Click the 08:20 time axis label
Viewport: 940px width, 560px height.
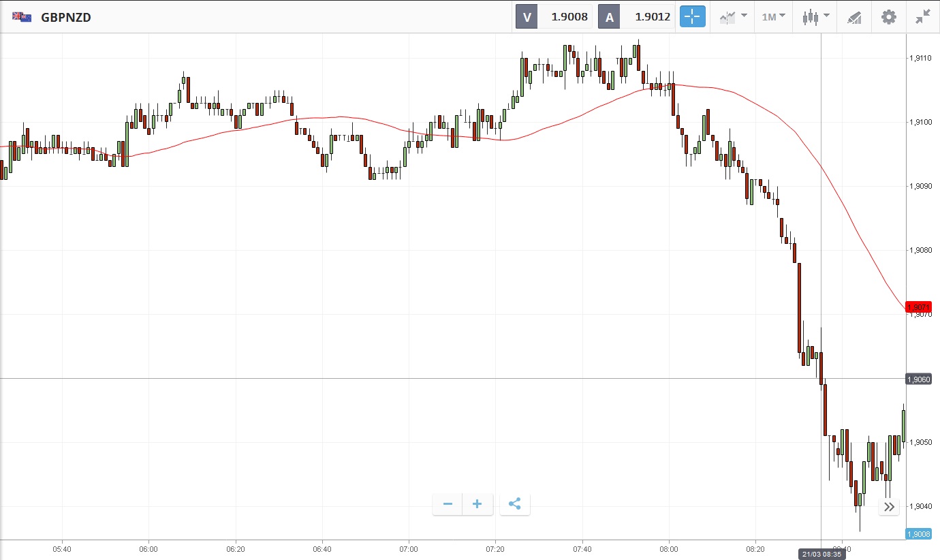coord(756,549)
